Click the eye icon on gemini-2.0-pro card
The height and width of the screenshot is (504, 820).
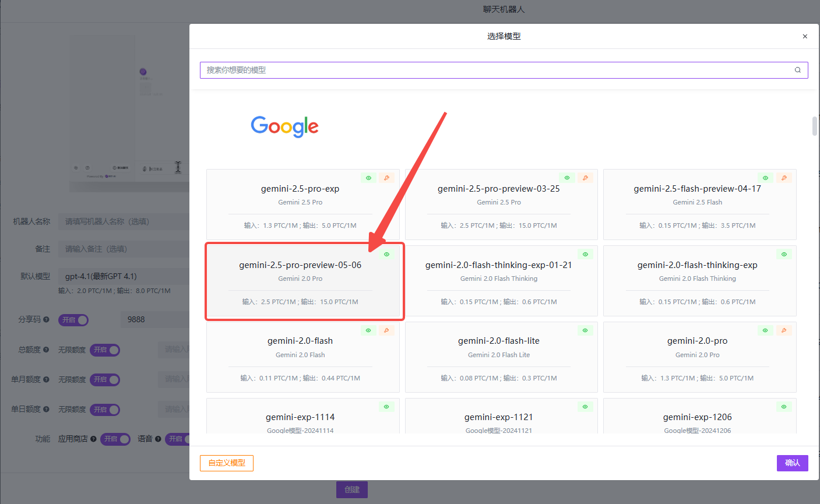[x=766, y=330]
